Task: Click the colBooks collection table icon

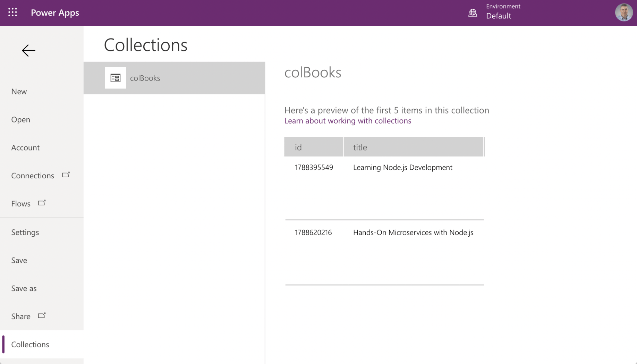Action: click(116, 78)
